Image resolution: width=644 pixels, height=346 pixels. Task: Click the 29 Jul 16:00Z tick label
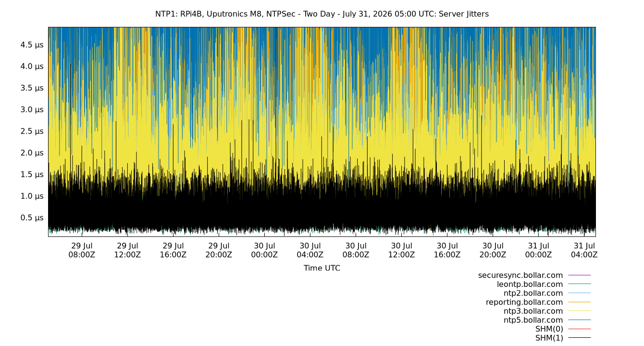173,250
